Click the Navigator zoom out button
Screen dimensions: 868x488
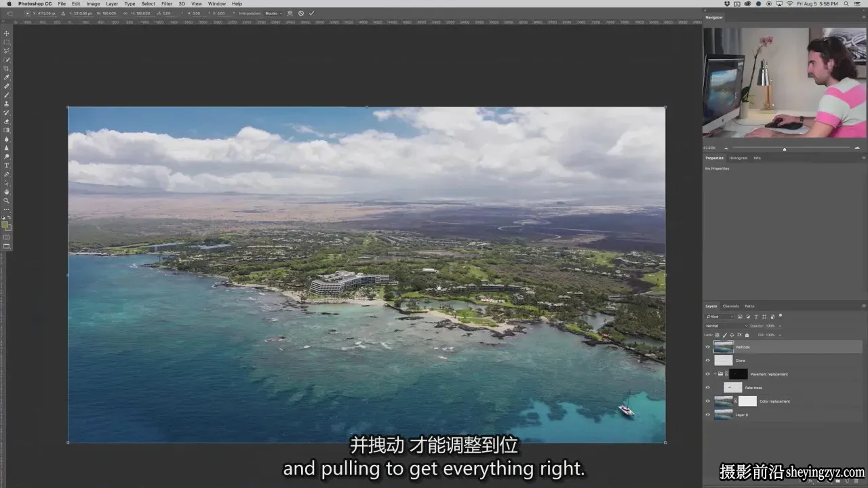(726, 148)
